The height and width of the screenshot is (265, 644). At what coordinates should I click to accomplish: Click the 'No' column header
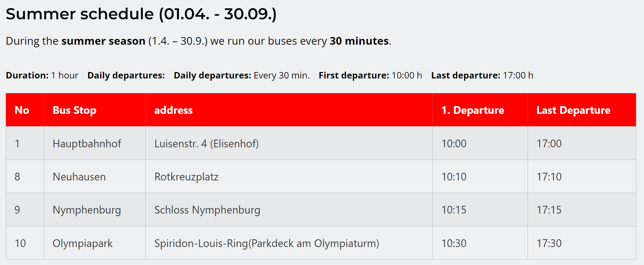pos(22,110)
